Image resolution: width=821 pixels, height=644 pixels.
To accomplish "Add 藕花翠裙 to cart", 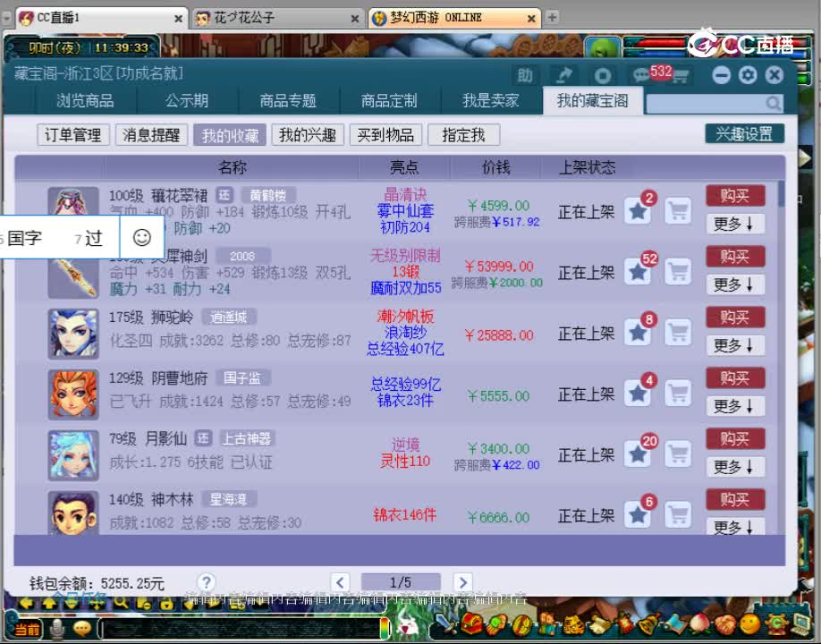I will pyautogui.click(x=679, y=211).
